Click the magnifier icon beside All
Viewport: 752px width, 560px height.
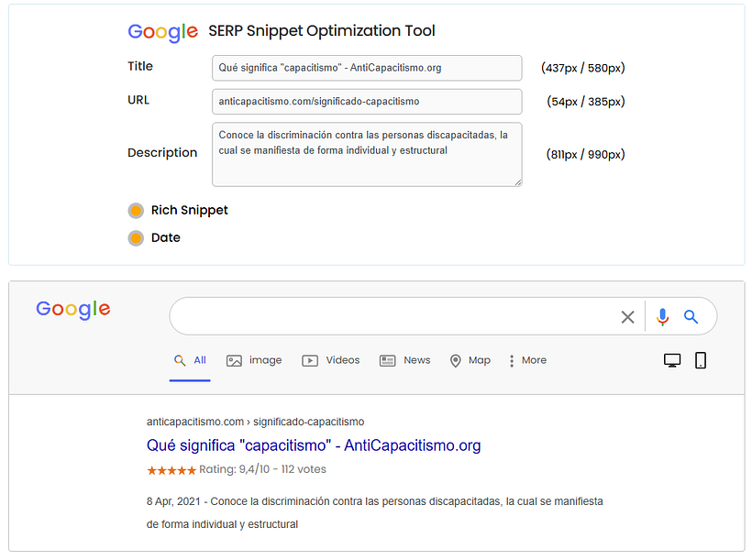(180, 360)
